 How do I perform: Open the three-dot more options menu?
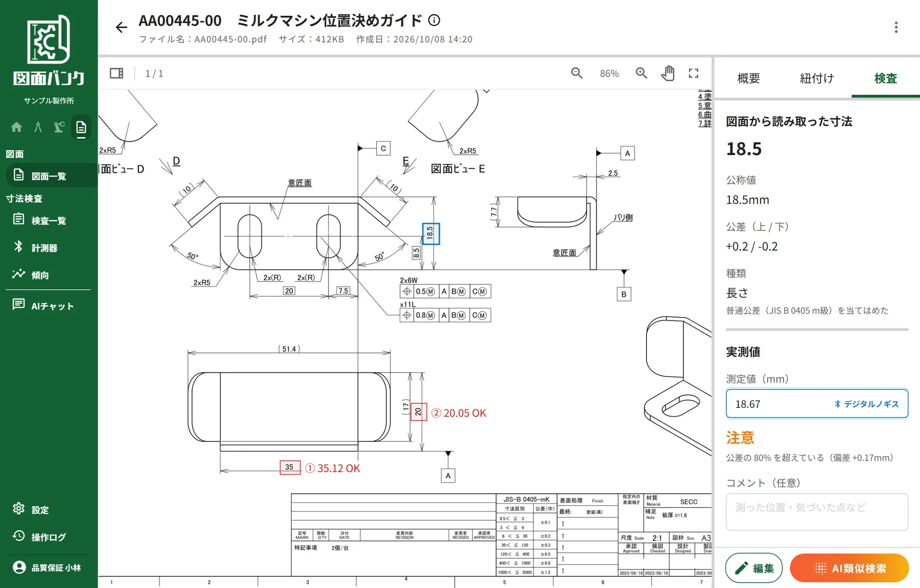click(896, 27)
